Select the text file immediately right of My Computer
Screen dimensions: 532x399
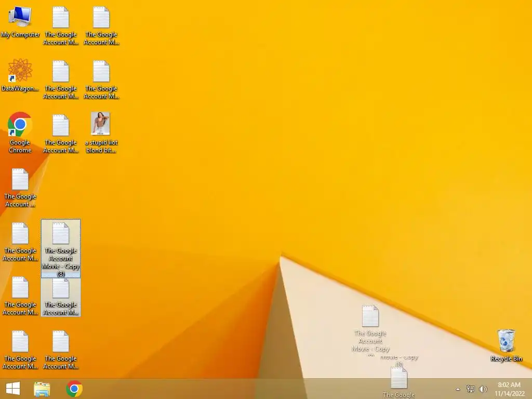coord(61,26)
